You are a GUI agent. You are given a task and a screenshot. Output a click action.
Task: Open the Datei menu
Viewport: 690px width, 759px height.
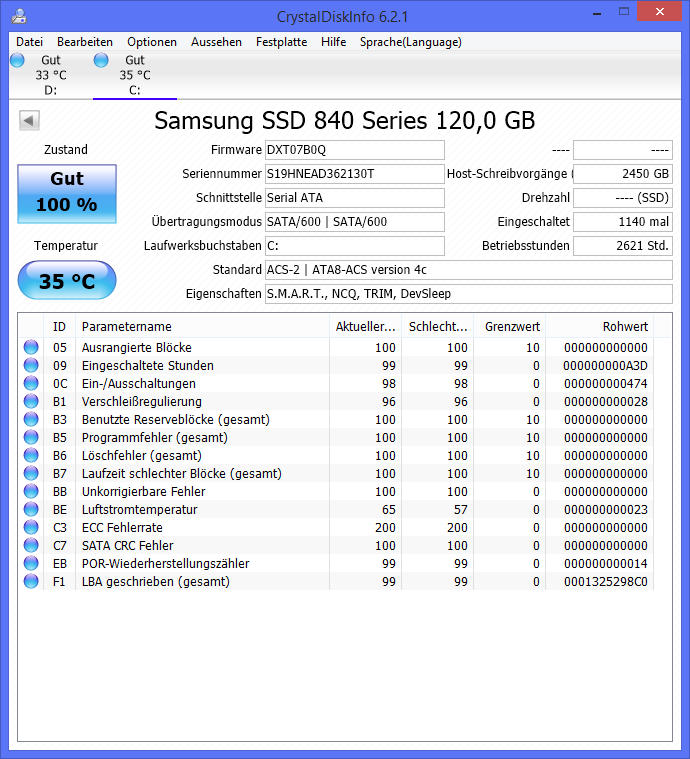[30, 42]
